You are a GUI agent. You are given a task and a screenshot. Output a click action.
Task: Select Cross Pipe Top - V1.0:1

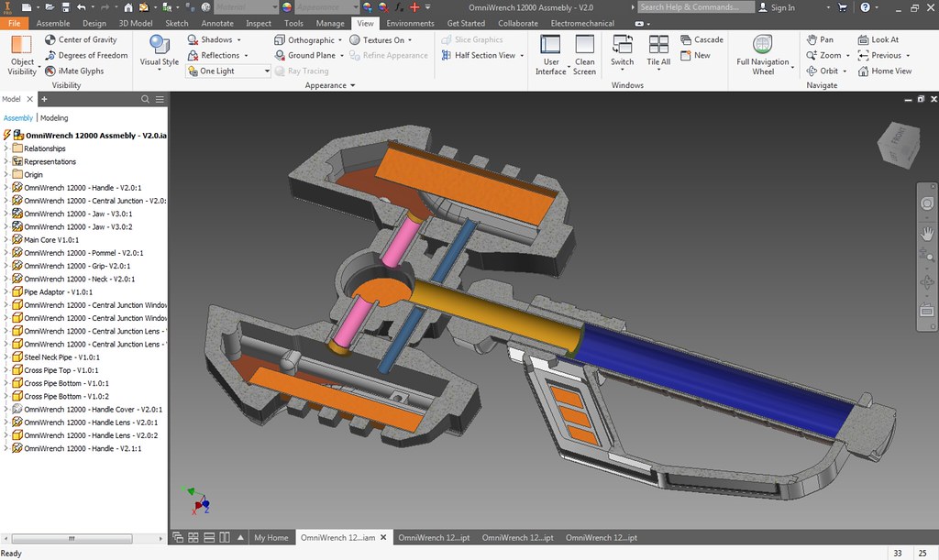pos(61,370)
